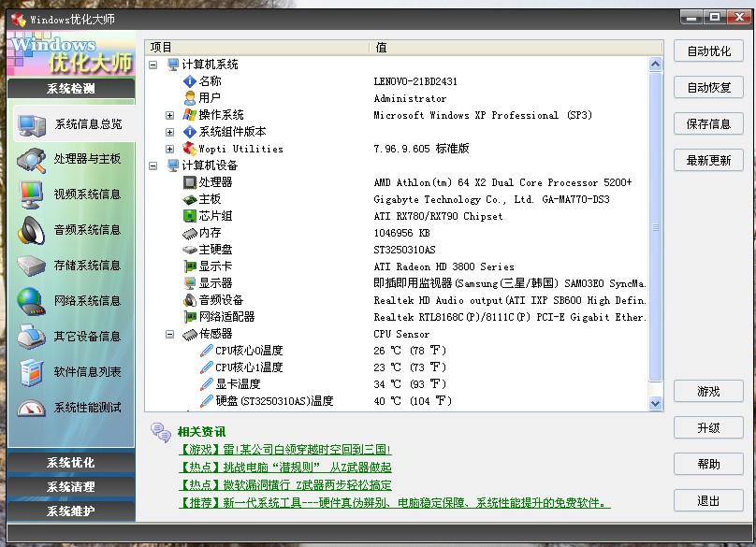The width and height of the screenshot is (756, 547).
Task: Collapse the 传感器 tree node
Action: pyautogui.click(x=169, y=334)
